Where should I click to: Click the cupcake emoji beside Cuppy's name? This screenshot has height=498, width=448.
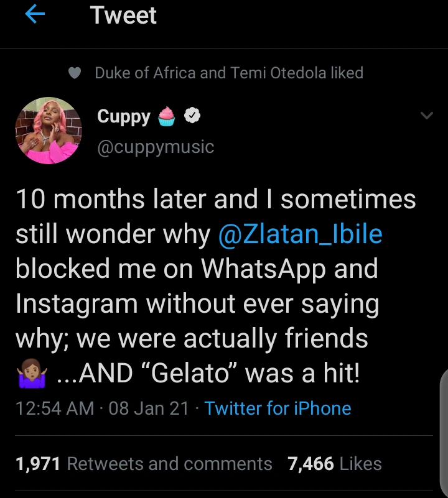pyautogui.click(x=166, y=116)
